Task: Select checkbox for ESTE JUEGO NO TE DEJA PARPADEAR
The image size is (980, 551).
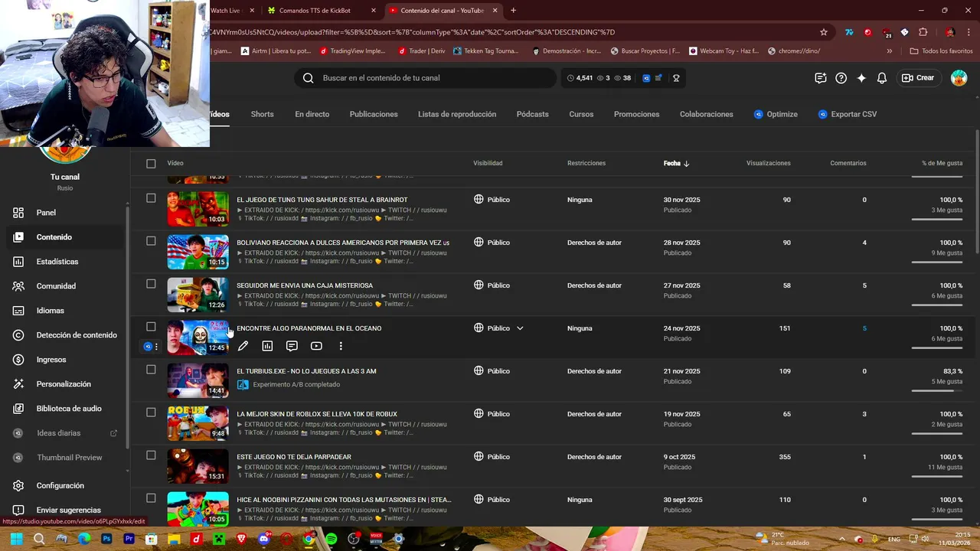Action: (x=151, y=455)
